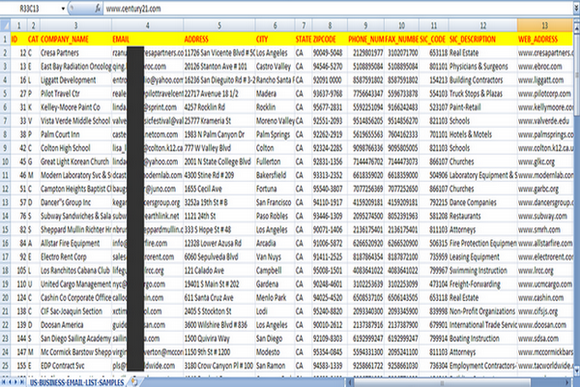Click the SIC_DESCRIPTION header cell
Image resolution: width=580 pixels, height=387 pixels.
(x=483, y=39)
